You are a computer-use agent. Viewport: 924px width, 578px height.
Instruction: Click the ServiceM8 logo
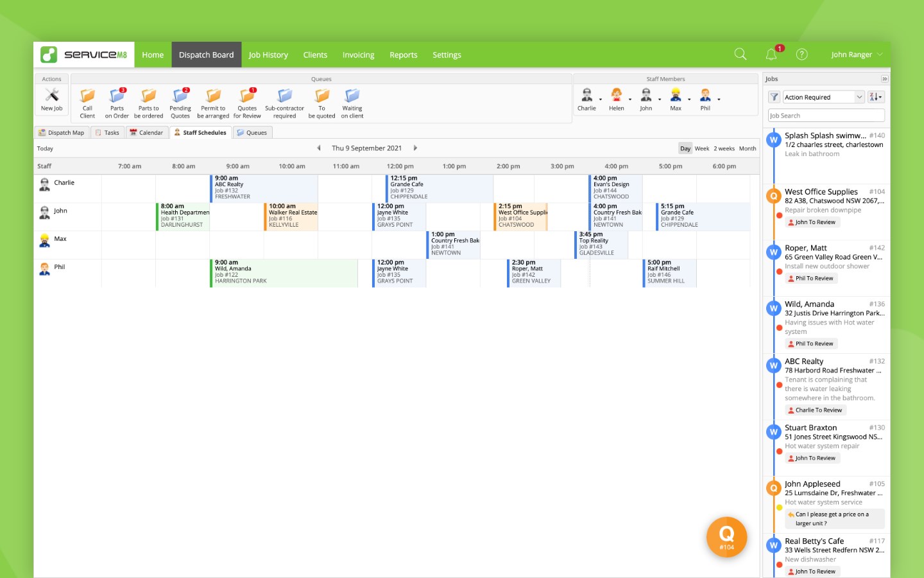point(84,55)
